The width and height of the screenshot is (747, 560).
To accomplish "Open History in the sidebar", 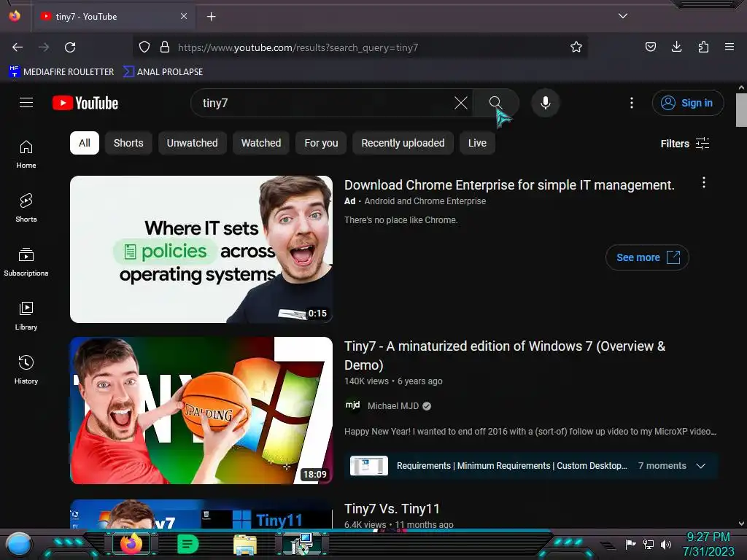I will (26, 370).
